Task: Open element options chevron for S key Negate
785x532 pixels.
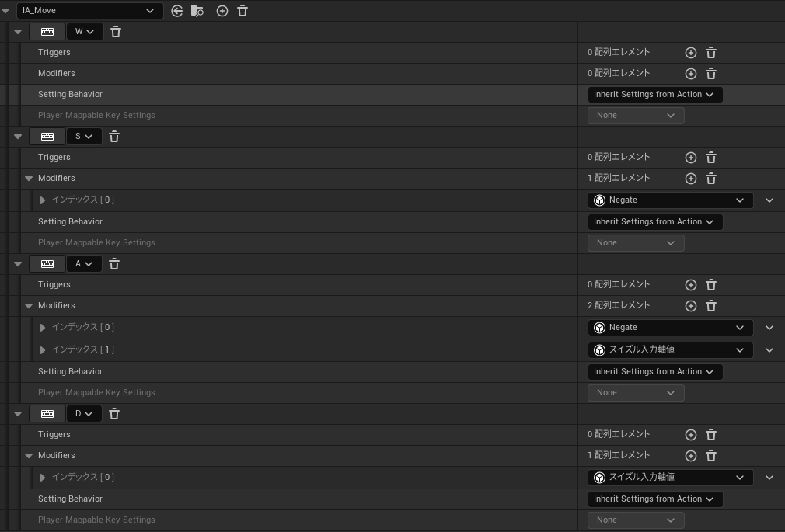Action: click(769, 200)
